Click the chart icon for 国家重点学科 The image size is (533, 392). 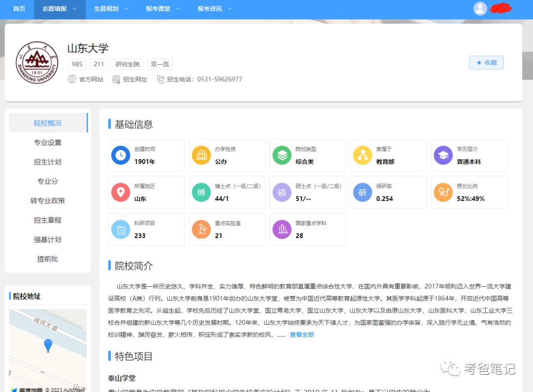click(282, 229)
